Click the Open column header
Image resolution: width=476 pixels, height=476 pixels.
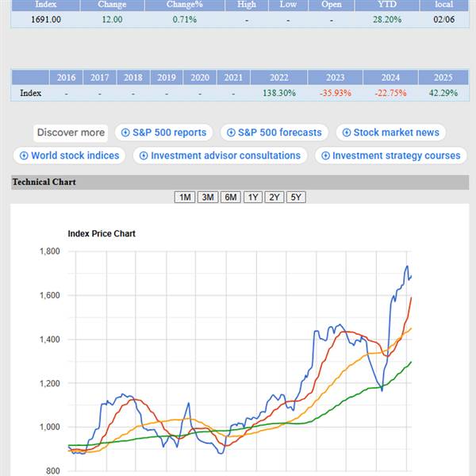point(331,5)
